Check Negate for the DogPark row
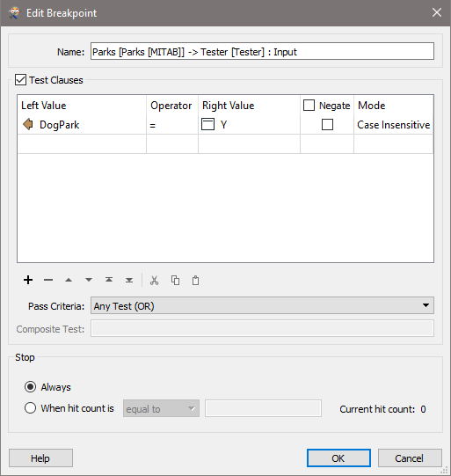The height and width of the screenshot is (476, 451). tap(327, 124)
